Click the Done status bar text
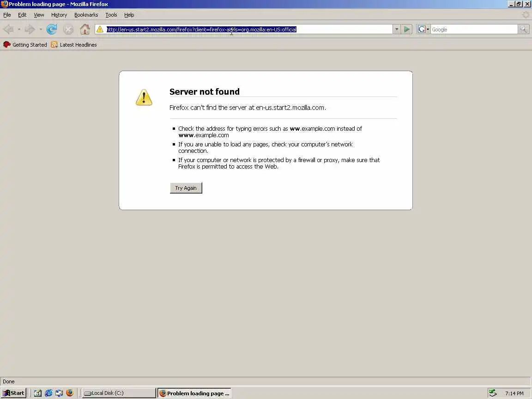 coord(8,381)
